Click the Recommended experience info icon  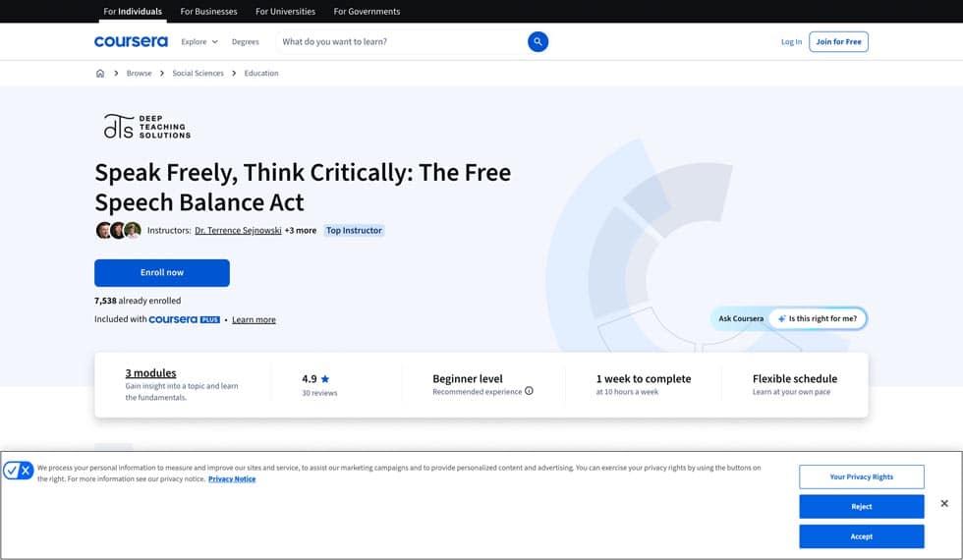[529, 391]
